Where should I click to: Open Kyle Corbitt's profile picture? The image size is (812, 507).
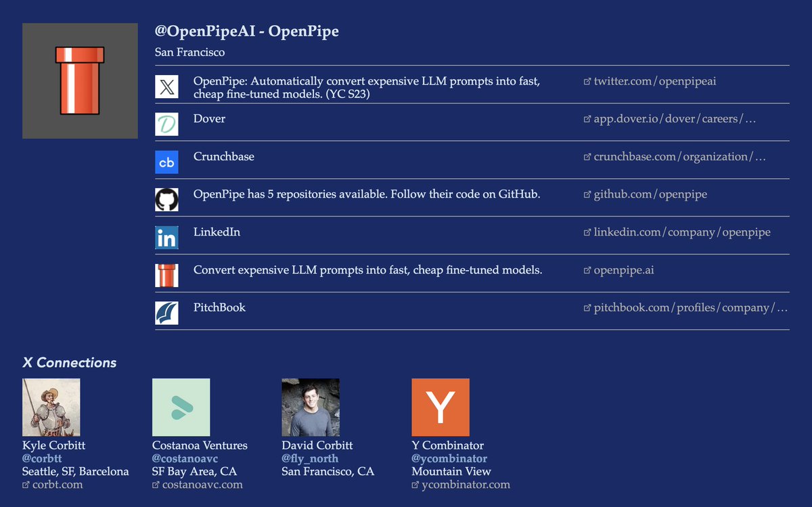click(x=51, y=407)
